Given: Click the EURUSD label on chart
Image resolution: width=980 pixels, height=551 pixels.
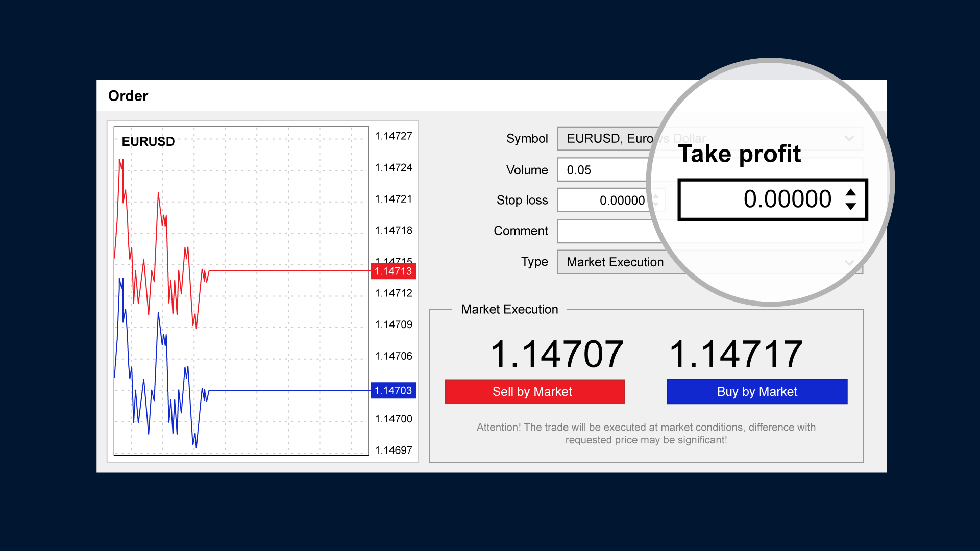Looking at the screenshot, I should (148, 142).
